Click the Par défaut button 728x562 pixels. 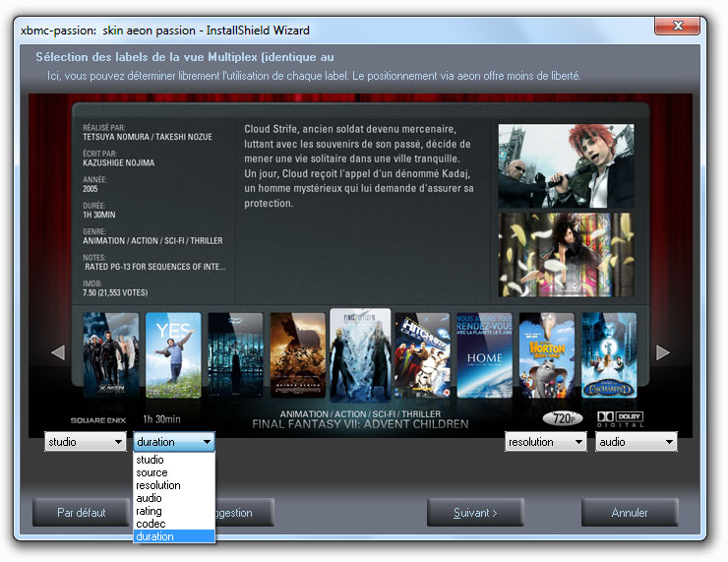click(x=82, y=513)
